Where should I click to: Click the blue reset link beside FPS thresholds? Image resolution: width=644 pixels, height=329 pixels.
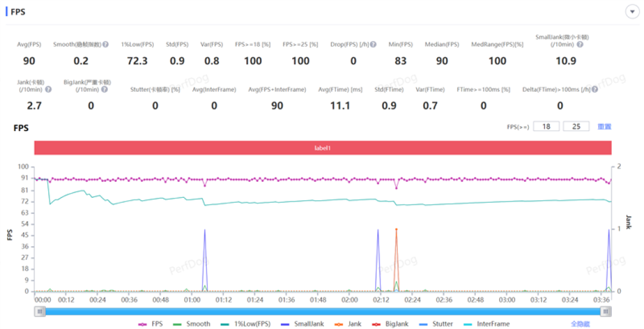[604, 126]
